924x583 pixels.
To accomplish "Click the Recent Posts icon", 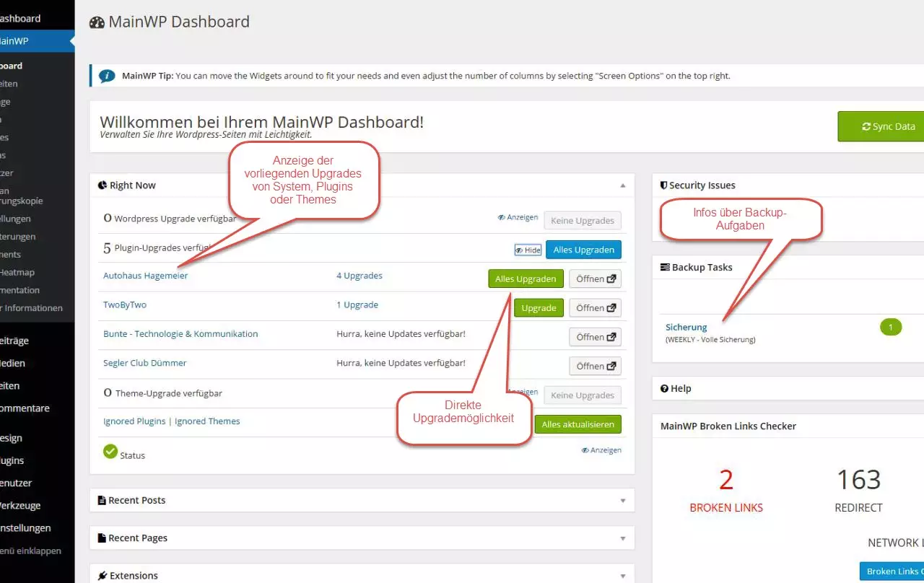I will coord(103,500).
